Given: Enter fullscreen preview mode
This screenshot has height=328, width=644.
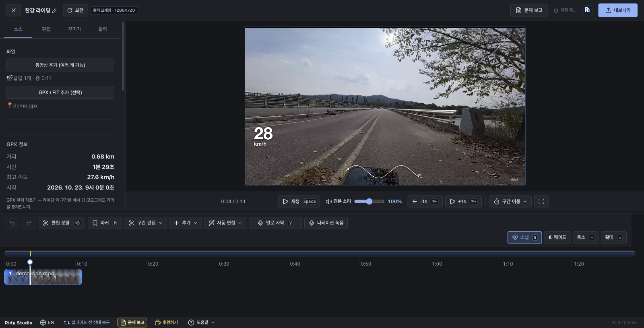Looking at the screenshot, I should click(541, 201).
